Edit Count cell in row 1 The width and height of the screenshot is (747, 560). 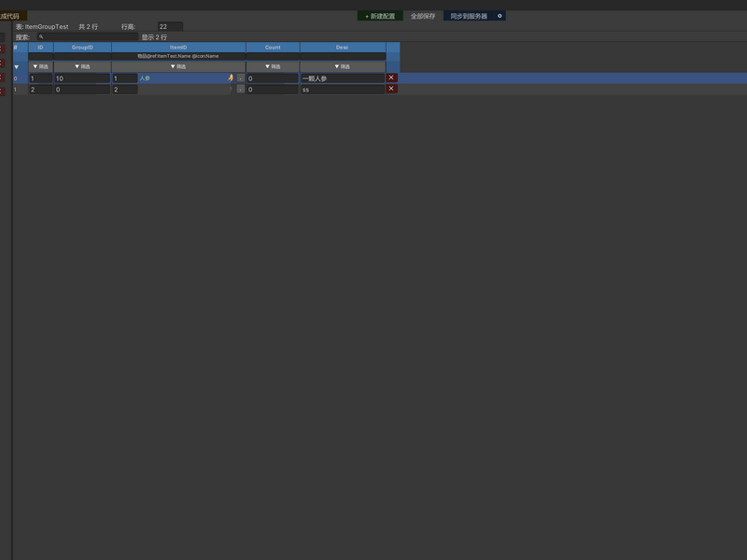(x=273, y=90)
